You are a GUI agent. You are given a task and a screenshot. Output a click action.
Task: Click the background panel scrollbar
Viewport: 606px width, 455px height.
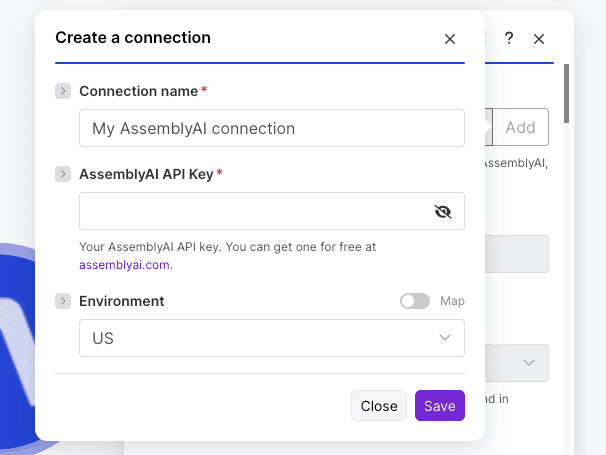coord(566,94)
